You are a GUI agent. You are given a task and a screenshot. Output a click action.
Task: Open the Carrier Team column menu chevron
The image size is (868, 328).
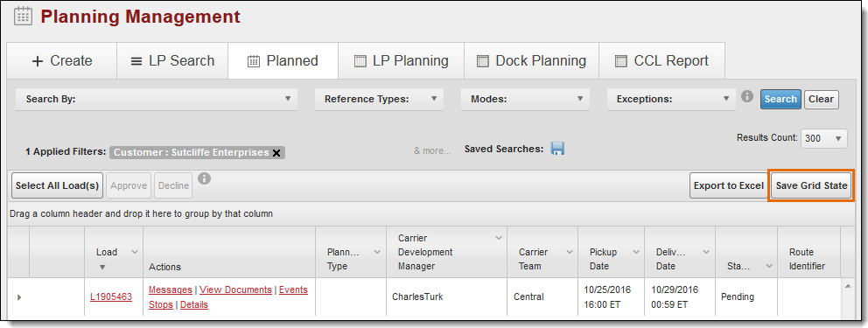click(569, 252)
